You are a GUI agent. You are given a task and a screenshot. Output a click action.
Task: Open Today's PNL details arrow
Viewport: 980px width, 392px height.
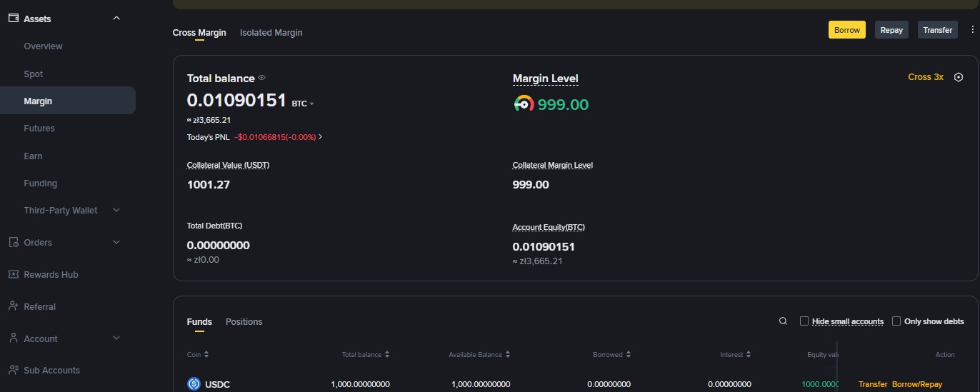pyautogui.click(x=321, y=137)
